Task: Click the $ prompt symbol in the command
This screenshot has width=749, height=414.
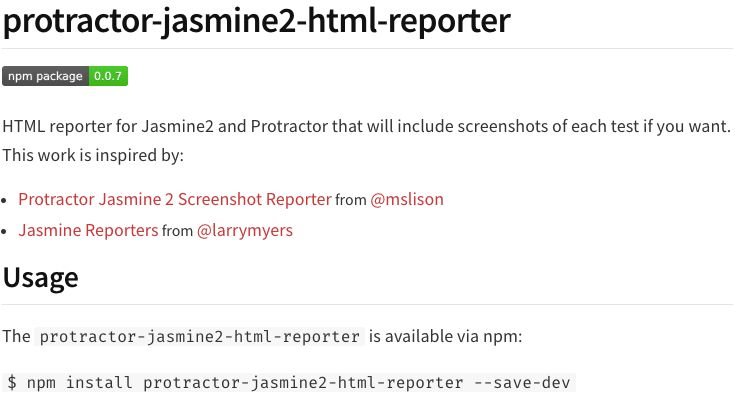Action: pos(12,382)
